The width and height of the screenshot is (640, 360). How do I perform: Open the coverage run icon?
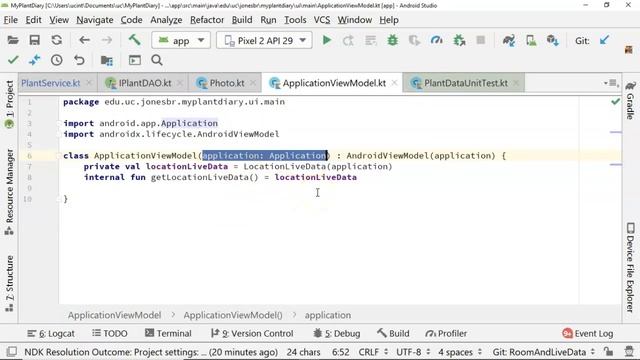(415, 40)
